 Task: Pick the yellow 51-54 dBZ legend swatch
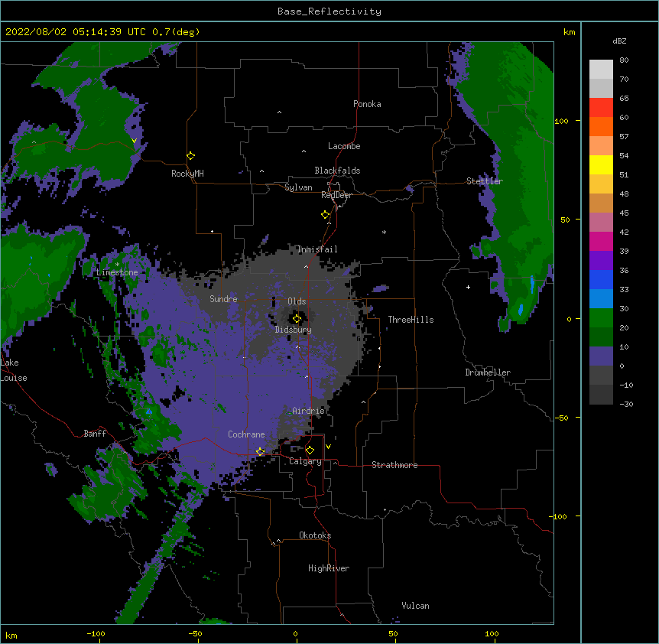(601, 164)
